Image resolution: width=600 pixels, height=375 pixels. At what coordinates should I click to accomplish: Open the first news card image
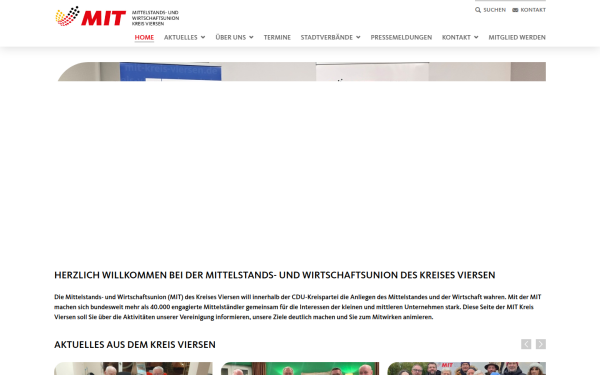coord(133,368)
